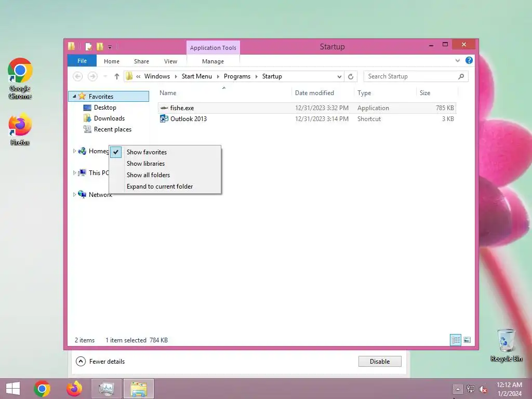Click the Desktop icon in Favorites
532x399 pixels.
pos(87,108)
